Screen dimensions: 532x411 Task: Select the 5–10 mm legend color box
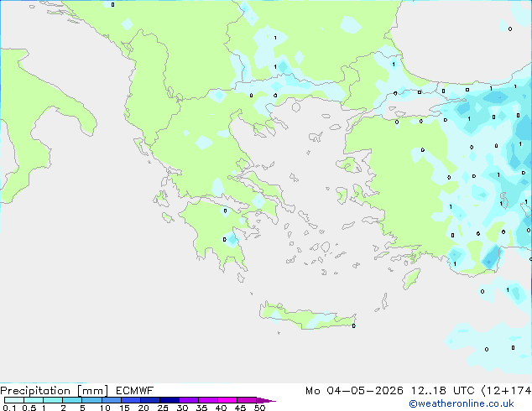(x=91, y=400)
